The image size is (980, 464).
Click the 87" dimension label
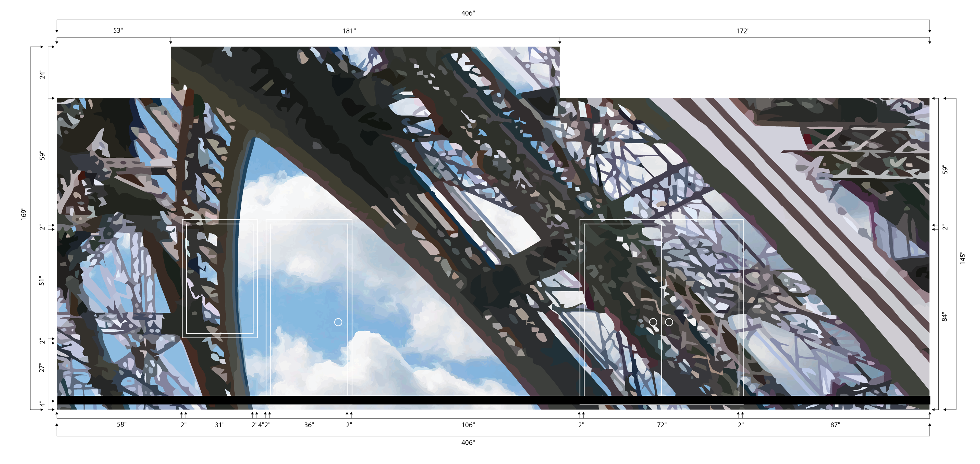[835, 425]
